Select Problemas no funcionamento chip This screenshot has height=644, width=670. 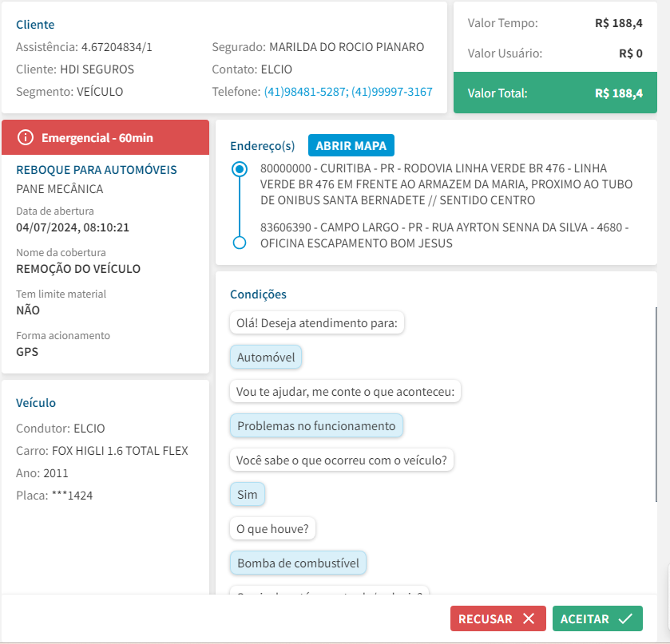click(316, 426)
